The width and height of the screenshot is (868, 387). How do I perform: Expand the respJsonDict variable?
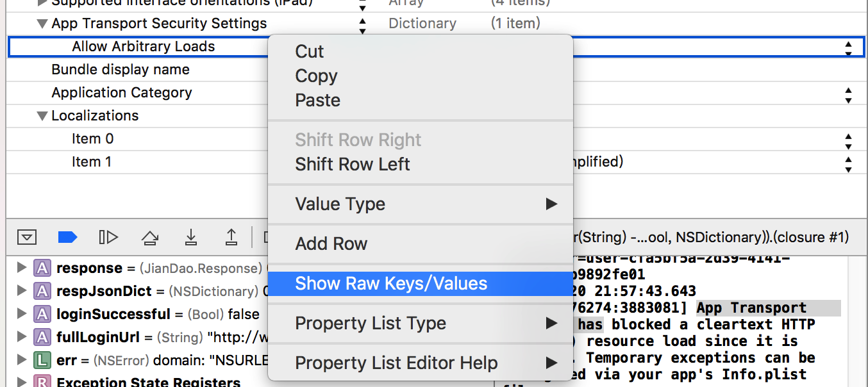coord(22,292)
